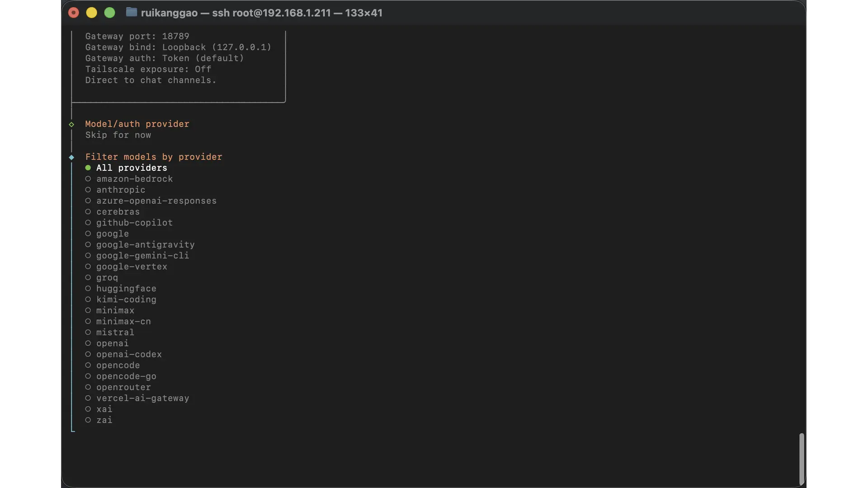Click the filled diamond beside Filter models
868x488 pixels.
point(71,157)
